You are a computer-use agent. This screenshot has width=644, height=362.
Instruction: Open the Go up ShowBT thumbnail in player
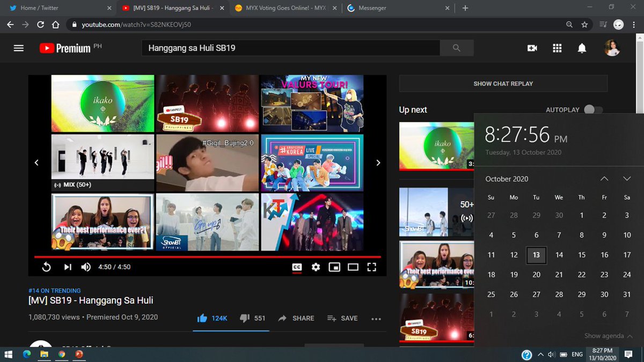point(207,222)
